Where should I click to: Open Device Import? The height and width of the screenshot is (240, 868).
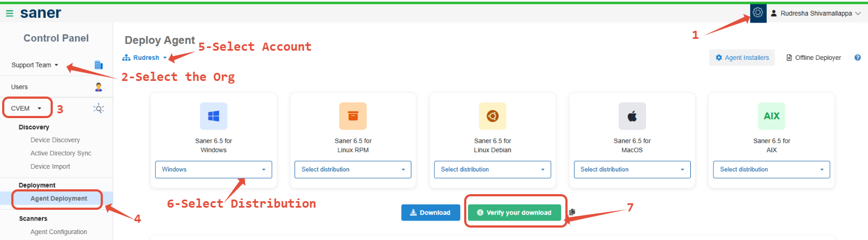pos(50,167)
